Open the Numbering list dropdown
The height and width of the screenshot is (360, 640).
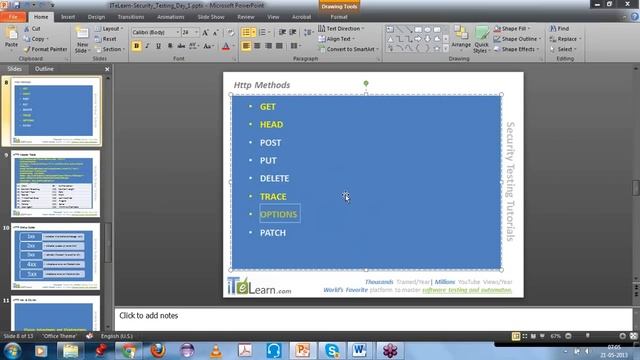point(264,32)
